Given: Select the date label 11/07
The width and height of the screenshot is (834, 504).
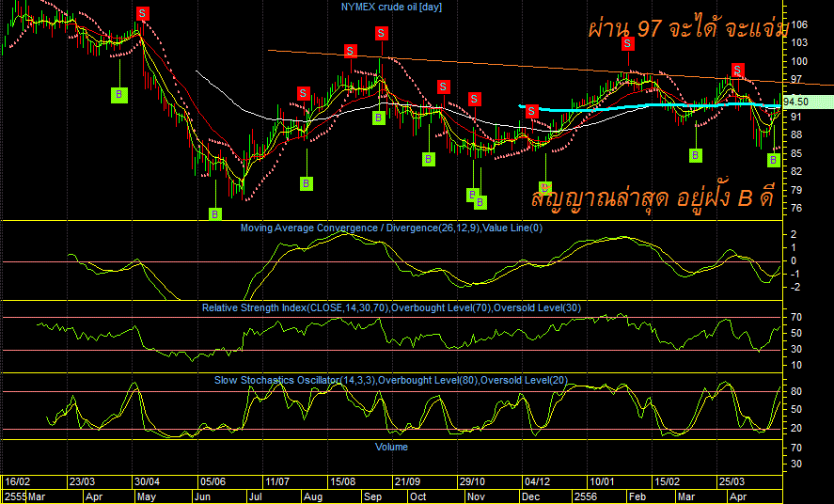Looking at the screenshot, I should 277,481.
